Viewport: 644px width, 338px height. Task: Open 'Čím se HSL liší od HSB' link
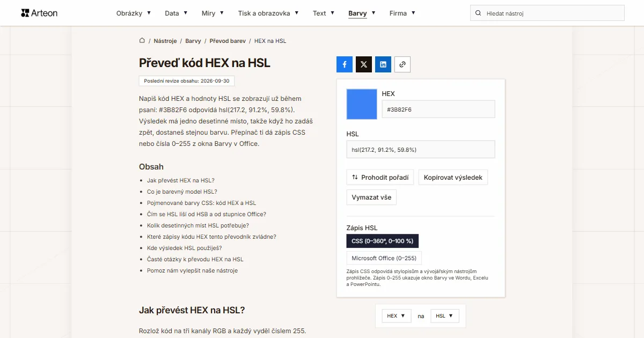click(207, 214)
